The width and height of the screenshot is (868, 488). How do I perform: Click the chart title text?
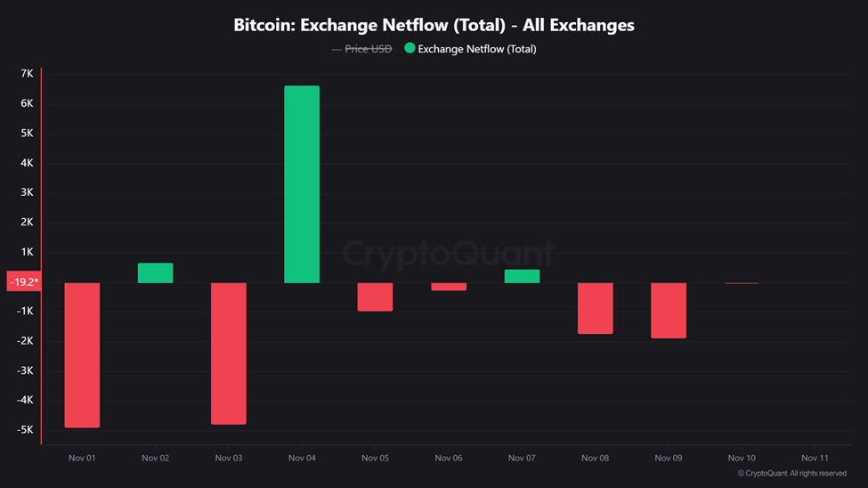[x=434, y=25]
